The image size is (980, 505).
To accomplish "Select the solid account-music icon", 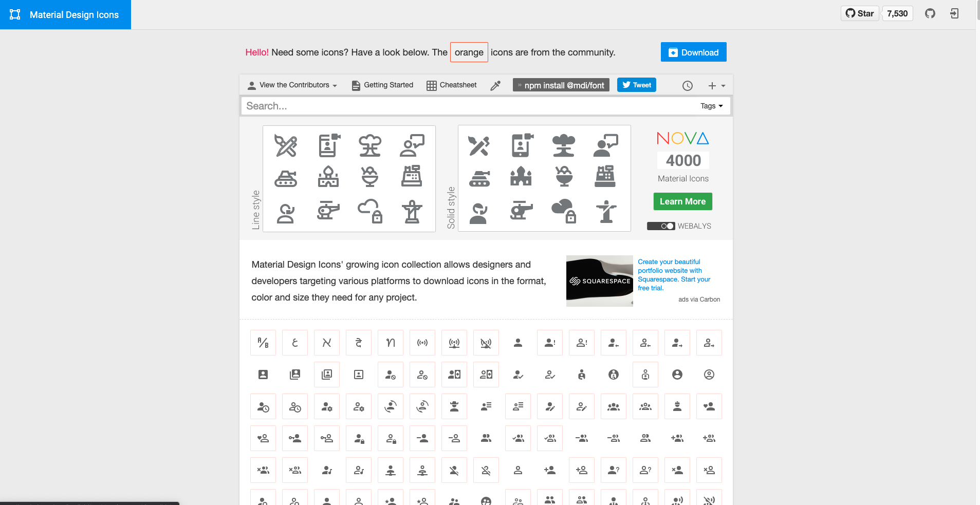I will (x=327, y=470).
